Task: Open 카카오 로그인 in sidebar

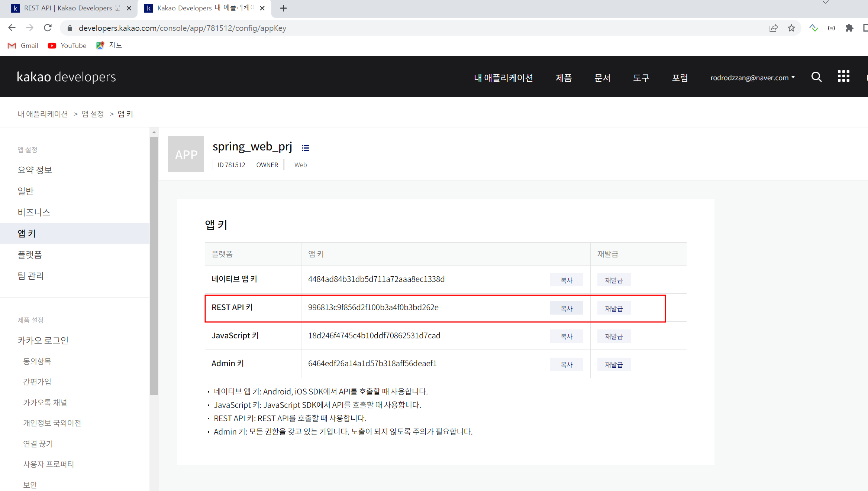Action: pos(43,341)
